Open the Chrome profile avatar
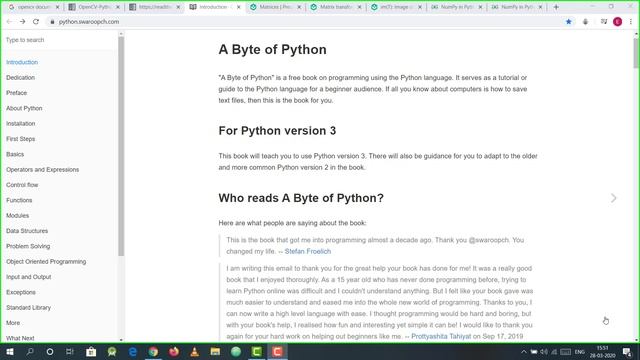 pos(618,22)
